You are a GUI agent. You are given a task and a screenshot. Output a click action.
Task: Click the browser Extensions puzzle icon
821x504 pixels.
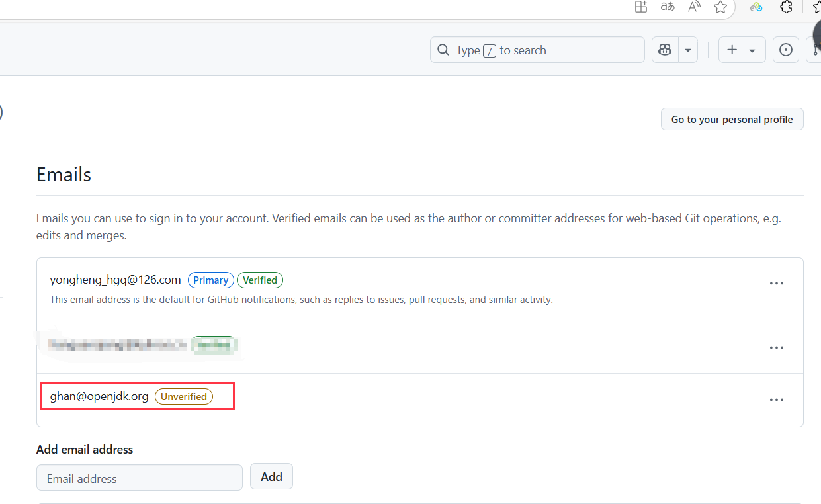pos(786,7)
